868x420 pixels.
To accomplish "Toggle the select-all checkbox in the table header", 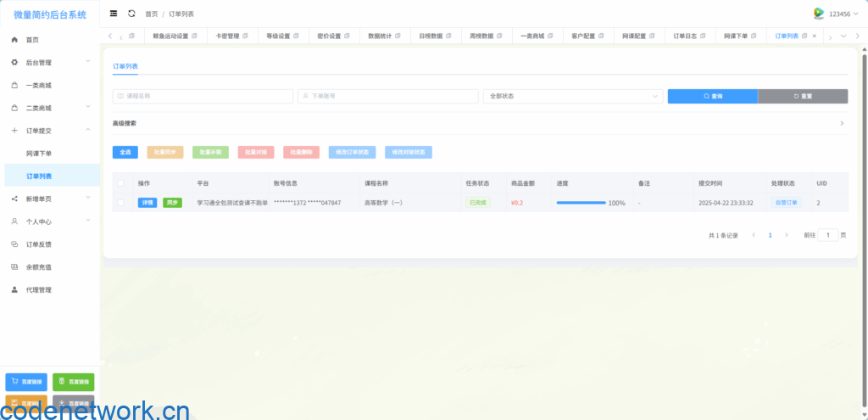I will [120, 183].
